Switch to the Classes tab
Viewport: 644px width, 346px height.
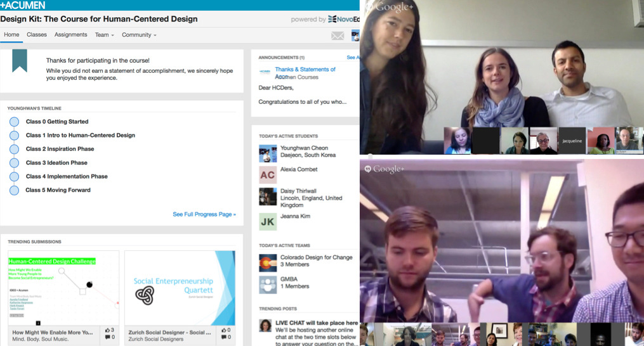coord(37,34)
